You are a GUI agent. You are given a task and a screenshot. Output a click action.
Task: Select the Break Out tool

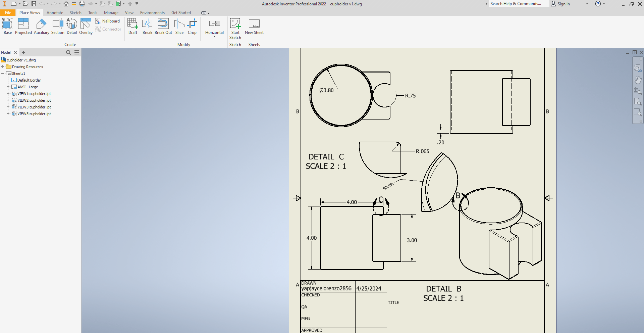click(163, 27)
